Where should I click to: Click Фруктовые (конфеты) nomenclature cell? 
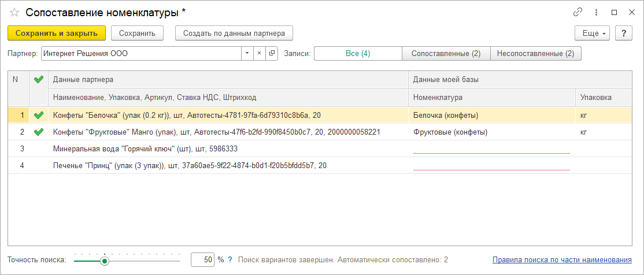(x=491, y=132)
